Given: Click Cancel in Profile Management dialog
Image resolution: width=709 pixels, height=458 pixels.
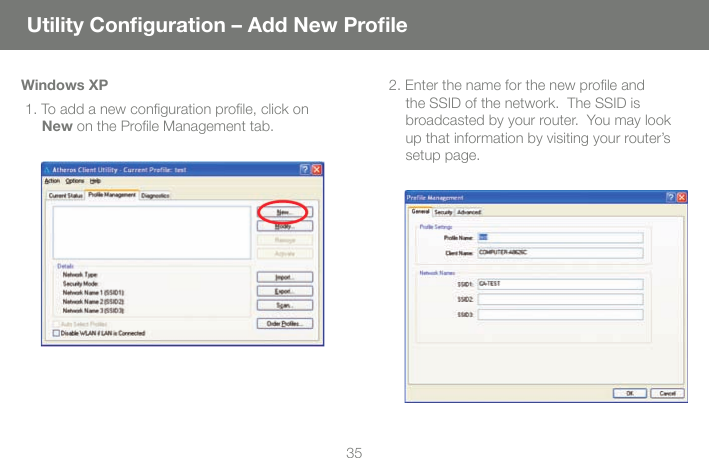Looking at the screenshot, I should click(x=667, y=393).
